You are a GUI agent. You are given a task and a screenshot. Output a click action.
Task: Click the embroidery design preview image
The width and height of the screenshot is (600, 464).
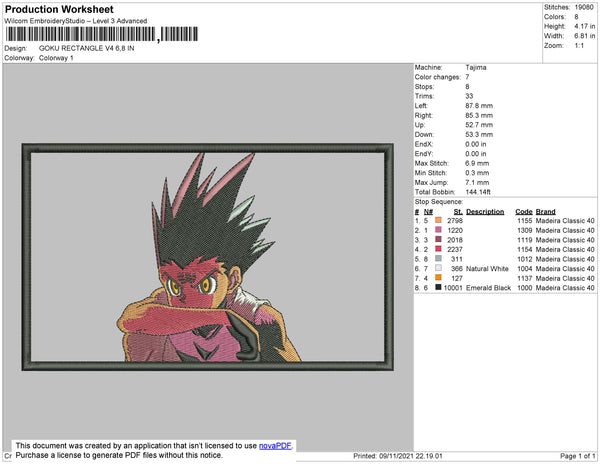[x=207, y=257]
